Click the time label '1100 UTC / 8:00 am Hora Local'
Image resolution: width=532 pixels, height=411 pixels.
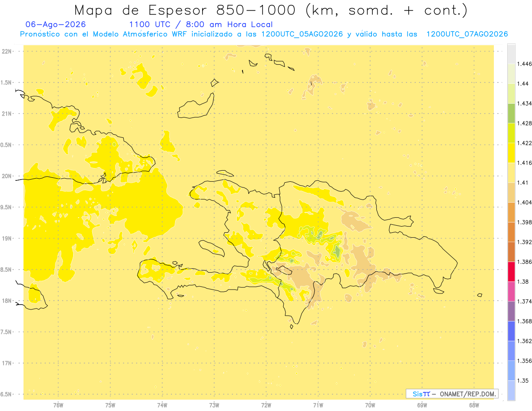(x=201, y=25)
